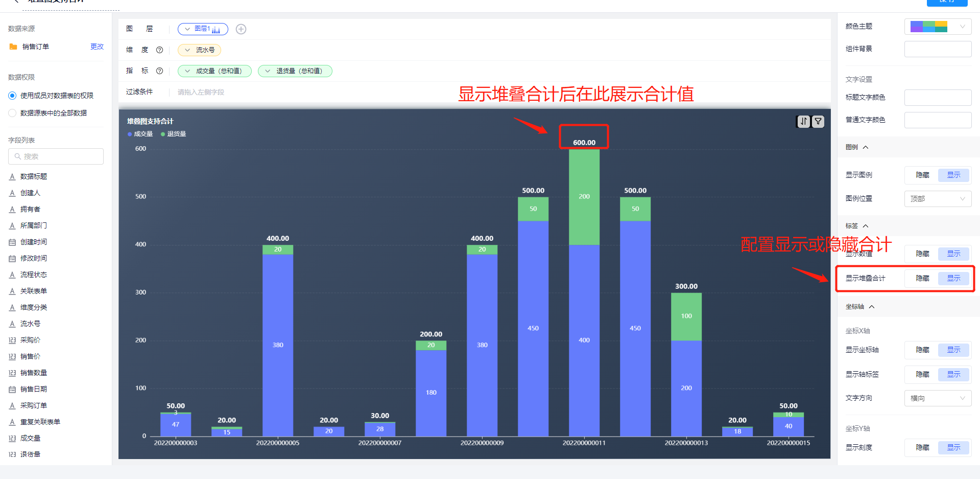Open the 成交量 (总和值) metric pill

click(x=214, y=71)
